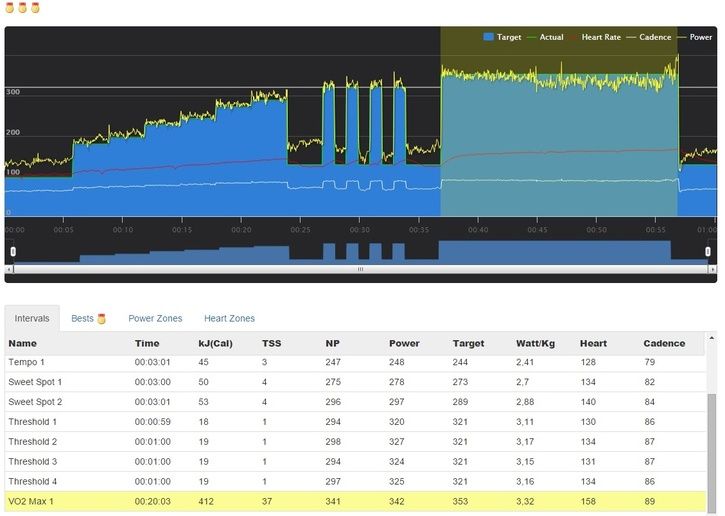Screen dimensions: 725x516
Task: Toggle the Heart Rate series in legend
Action: (595, 37)
